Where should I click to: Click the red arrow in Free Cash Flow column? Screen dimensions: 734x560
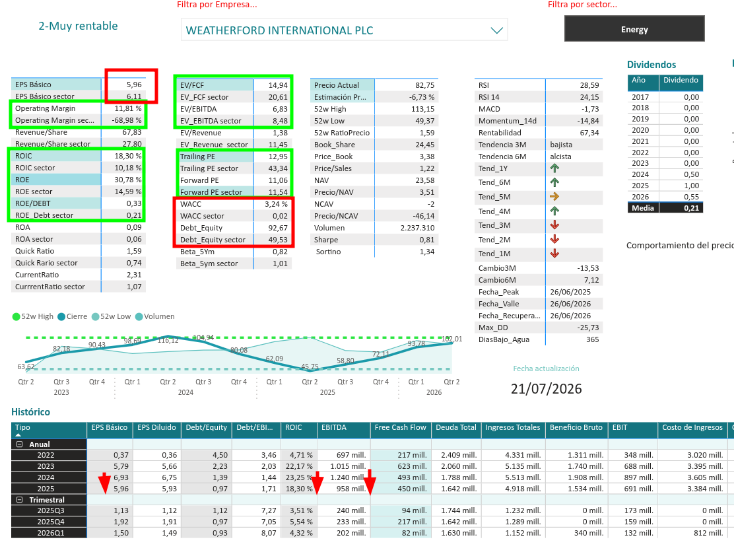(x=370, y=482)
